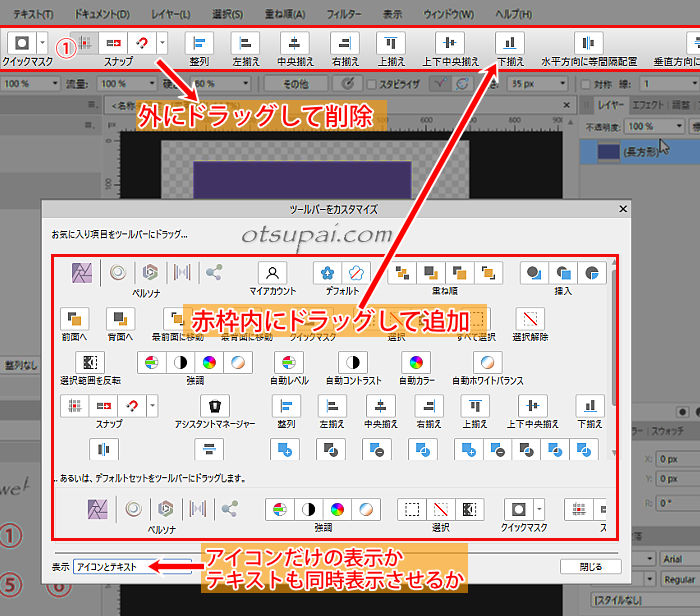The height and width of the screenshot is (616, 700).
Task: Toggle the Quick Mask button in top toolbar
Action: 21,43
